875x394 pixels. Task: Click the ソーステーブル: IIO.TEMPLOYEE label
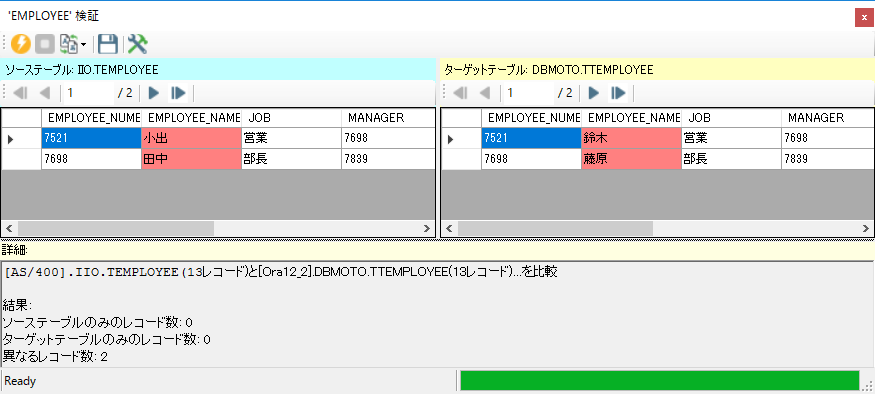82,70
